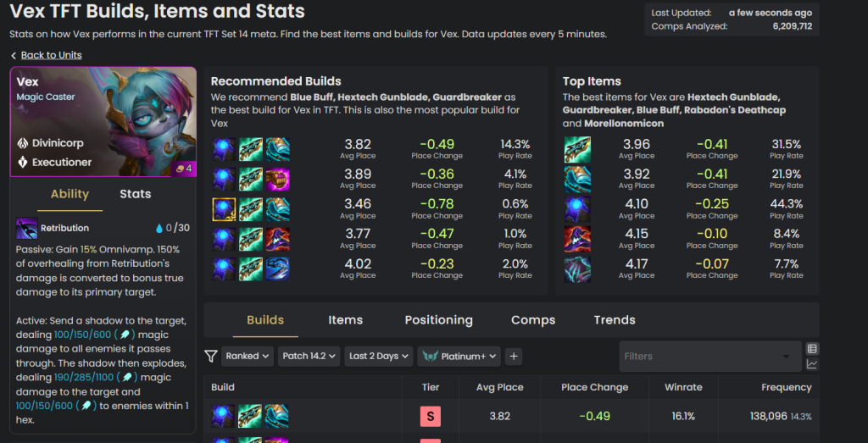The image size is (868, 443).
Task: Switch to chart view icon
Action: 812,364
